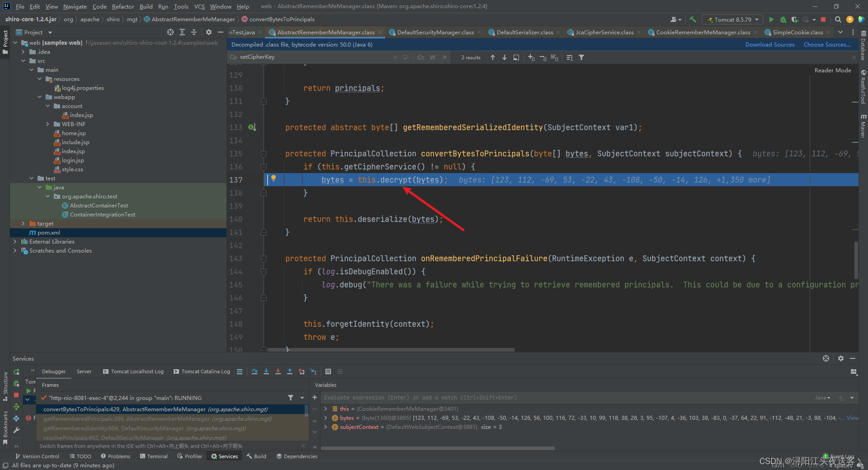Open the Refactor menu

123,6
